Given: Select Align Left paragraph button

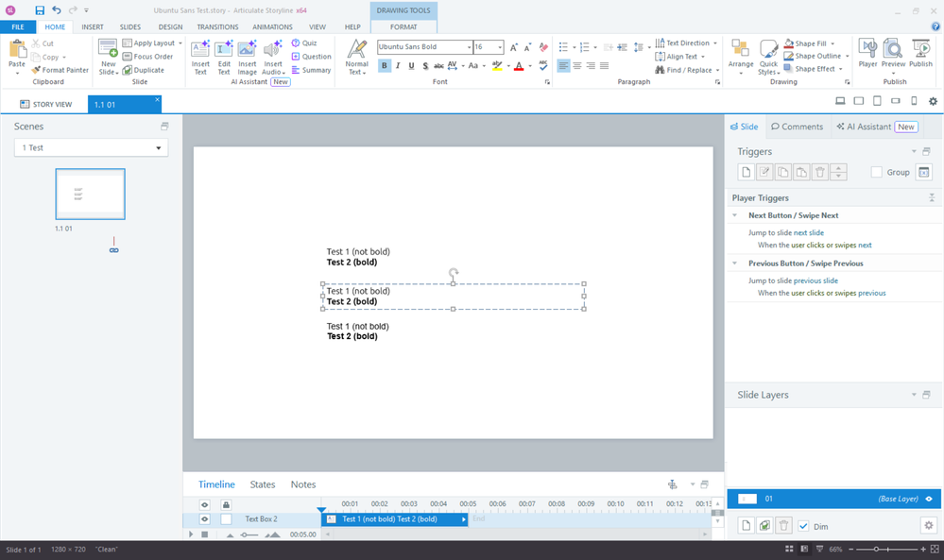Looking at the screenshot, I should pos(563,65).
